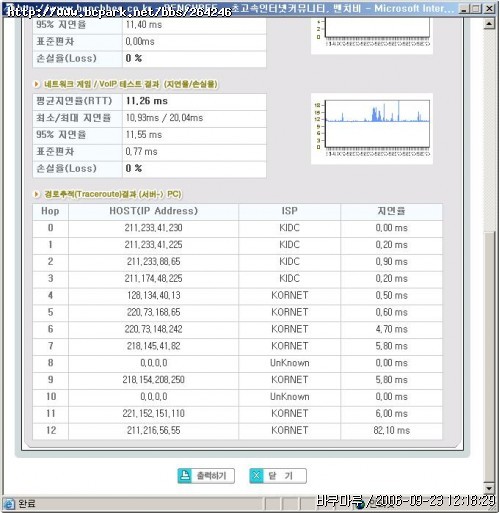Click the 95% latency value 11.55 ms
This screenshot has height=513, width=500.
point(144,135)
